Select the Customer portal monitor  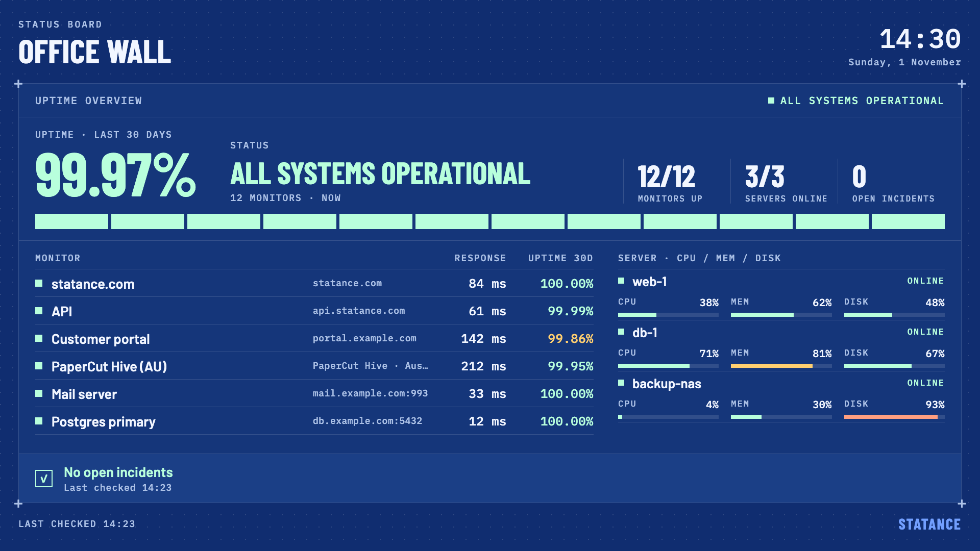tap(101, 339)
